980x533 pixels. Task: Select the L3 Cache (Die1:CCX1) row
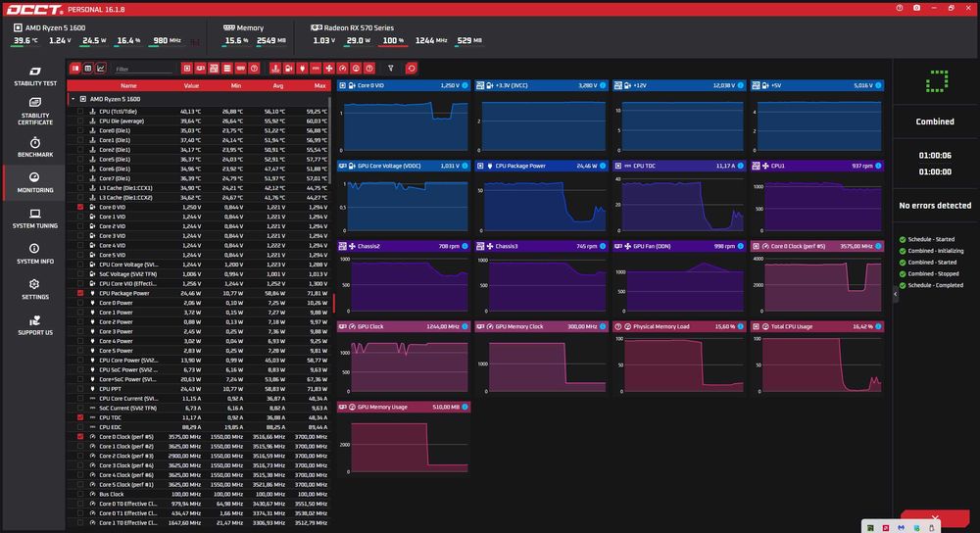pos(199,188)
